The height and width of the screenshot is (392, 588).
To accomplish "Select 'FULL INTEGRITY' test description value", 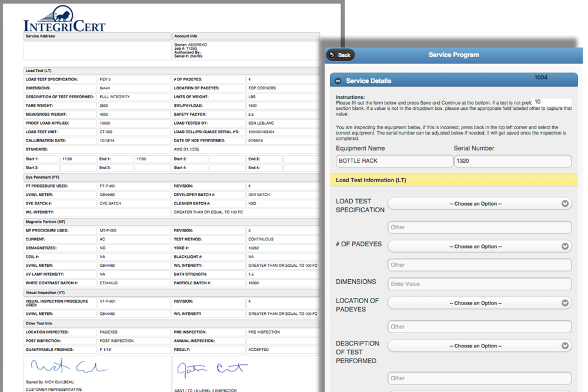I will (x=115, y=97).
